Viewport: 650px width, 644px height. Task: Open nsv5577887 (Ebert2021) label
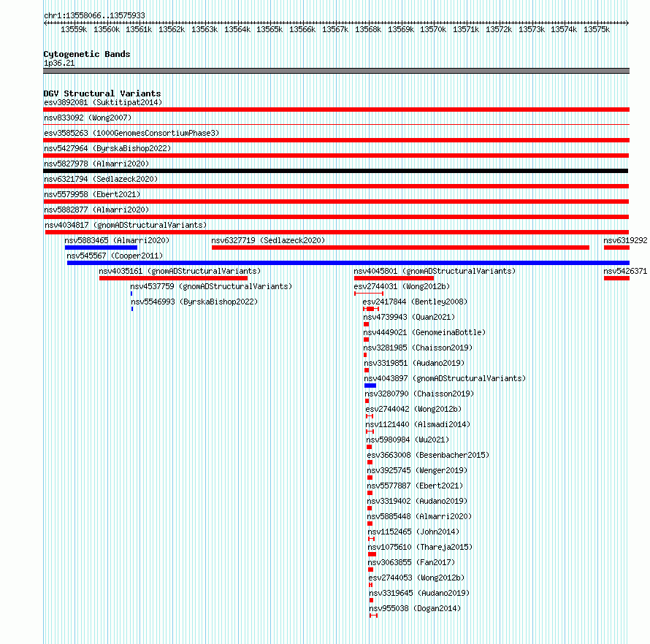point(415,486)
